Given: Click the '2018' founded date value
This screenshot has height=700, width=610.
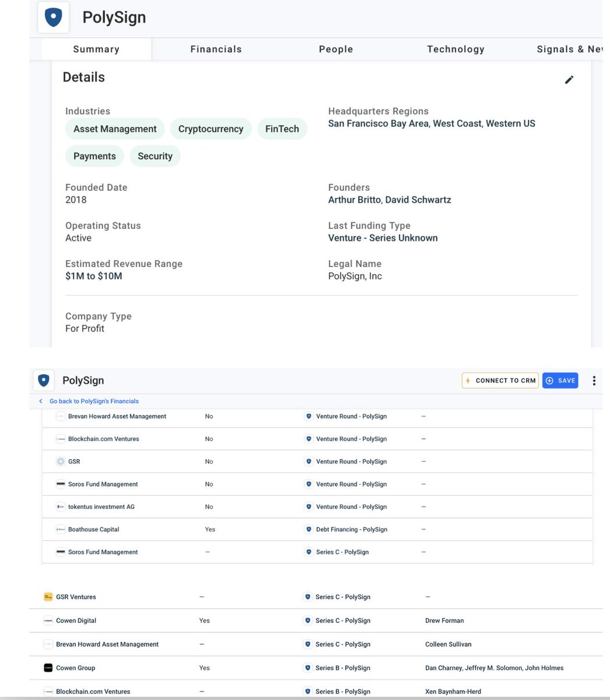Looking at the screenshot, I should (76, 199).
